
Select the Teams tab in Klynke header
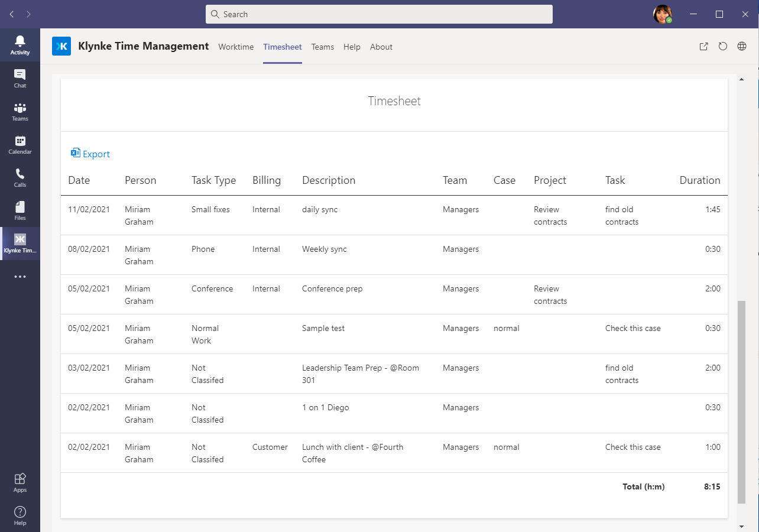point(323,47)
